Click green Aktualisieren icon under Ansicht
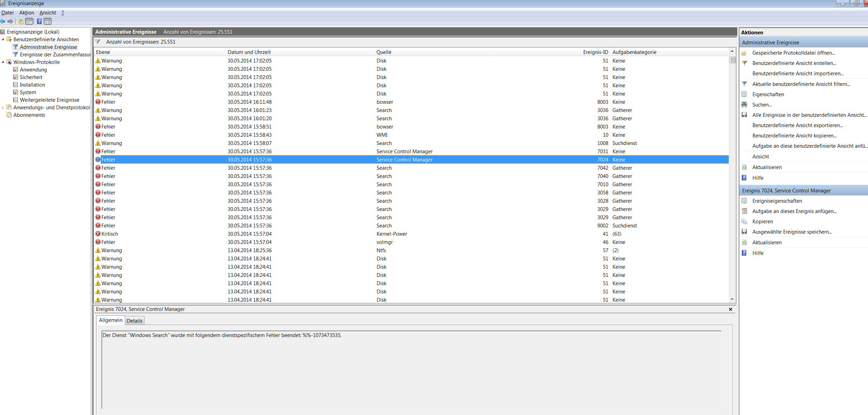 tap(744, 167)
